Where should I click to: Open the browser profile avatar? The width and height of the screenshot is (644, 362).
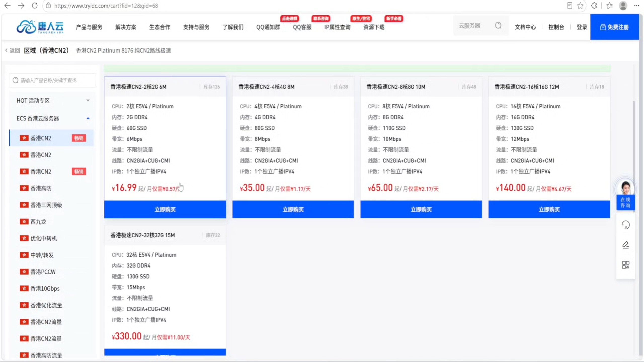click(x=623, y=6)
